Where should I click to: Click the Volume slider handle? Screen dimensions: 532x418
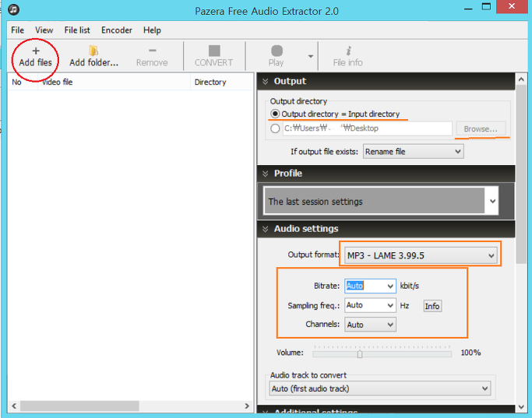coord(360,354)
